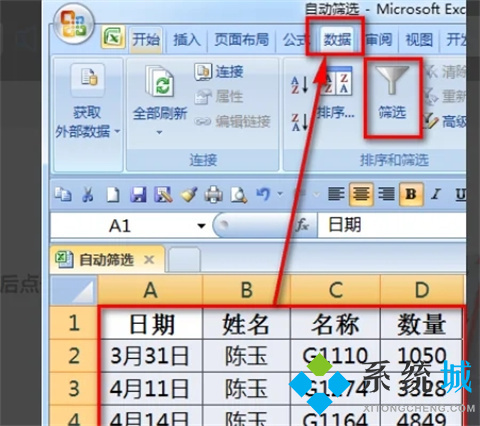Sort descending Z to A
This screenshot has width=480, height=426.
pyautogui.click(x=300, y=122)
